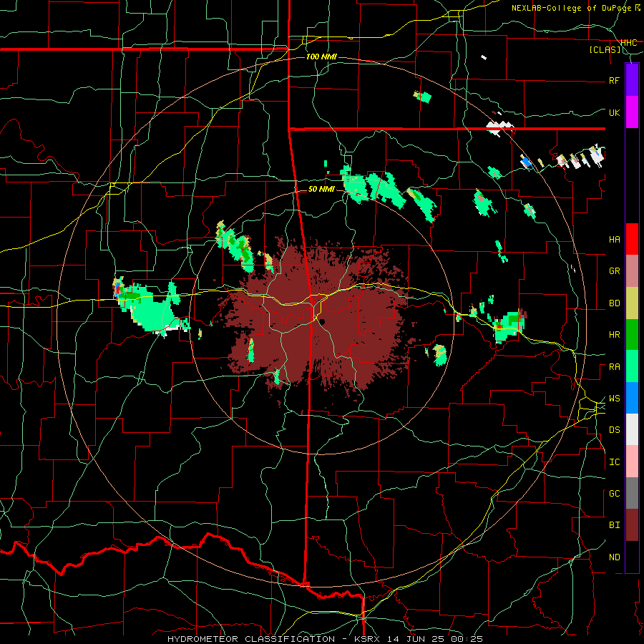Select the GR dusty-pink legend swatch
644x644 pixels.
click(632, 270)
